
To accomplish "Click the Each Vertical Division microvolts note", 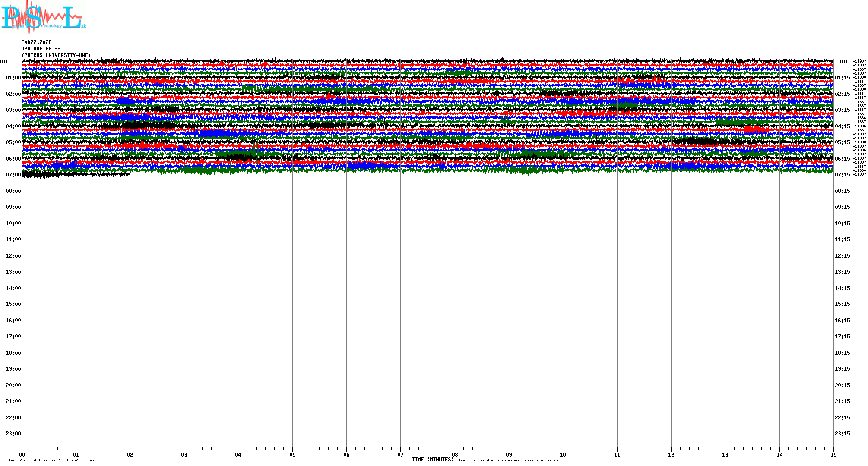I will [55, 460].
